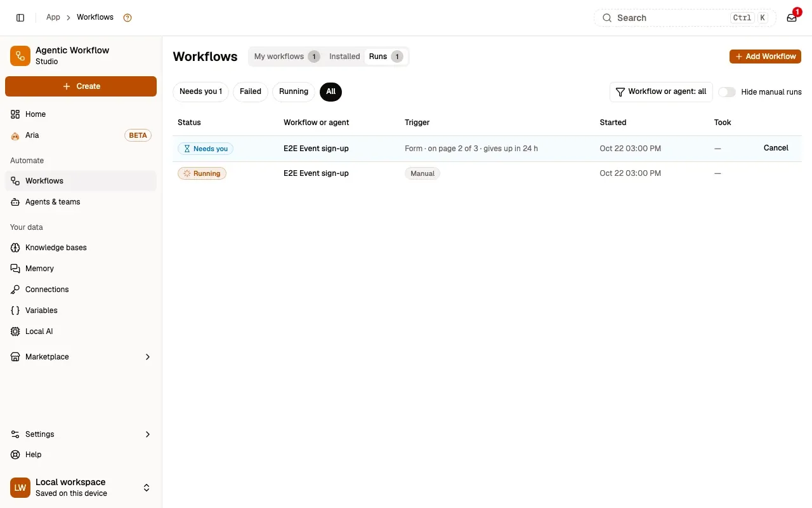The height and width of the screenshot is (508, 812).
Task: Click the Took column header
Action: [723, 123]
